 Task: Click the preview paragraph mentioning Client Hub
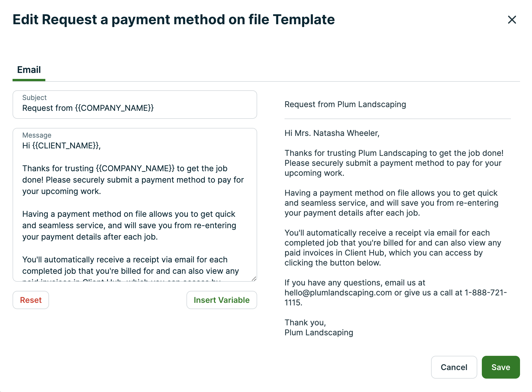pyautogui.click(x=392, y=248)
